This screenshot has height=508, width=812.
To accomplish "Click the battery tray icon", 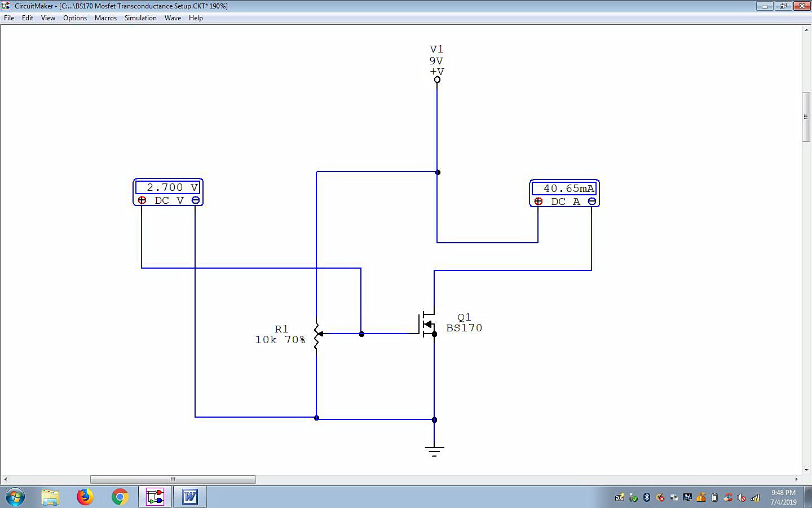I will pyautogui.click(x=714, y=497).
